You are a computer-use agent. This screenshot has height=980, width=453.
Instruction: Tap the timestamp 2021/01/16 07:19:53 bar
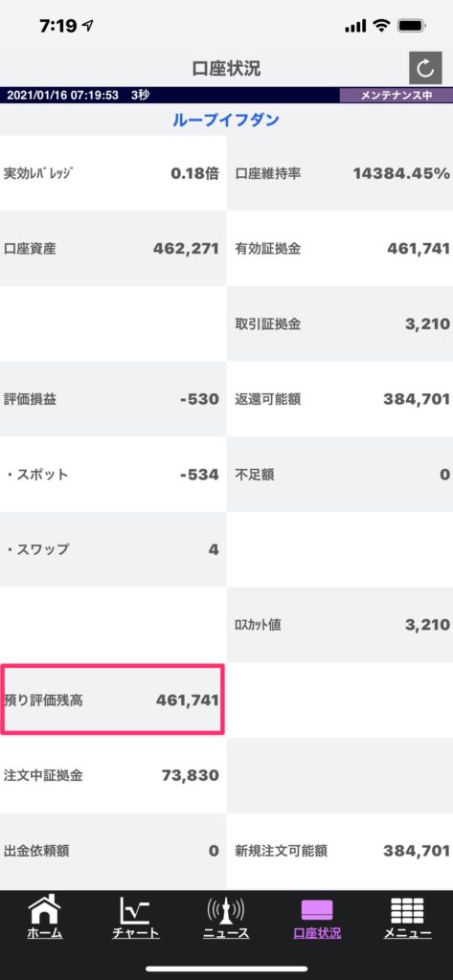coord(170,96)
